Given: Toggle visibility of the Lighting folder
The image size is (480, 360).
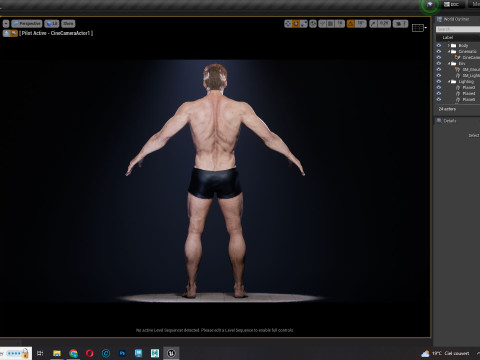Looking at the screenshot, I should tap(439, 81).
